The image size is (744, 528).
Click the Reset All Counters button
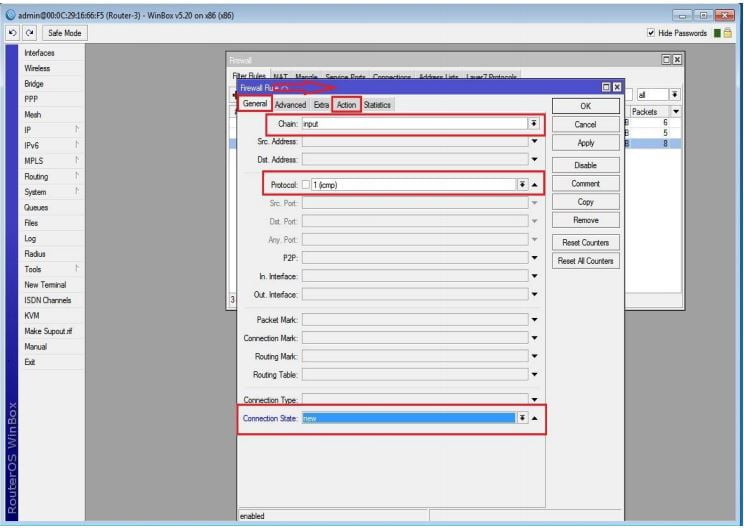click(585, 261)
